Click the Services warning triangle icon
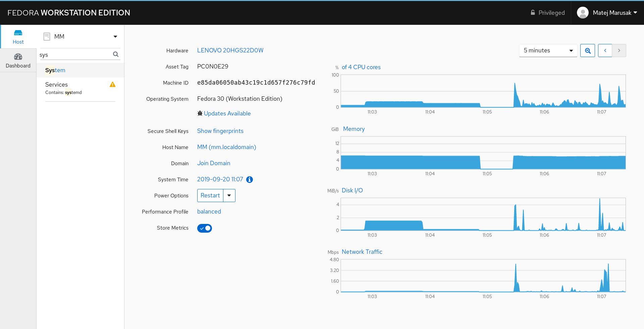 coord(113,85)
